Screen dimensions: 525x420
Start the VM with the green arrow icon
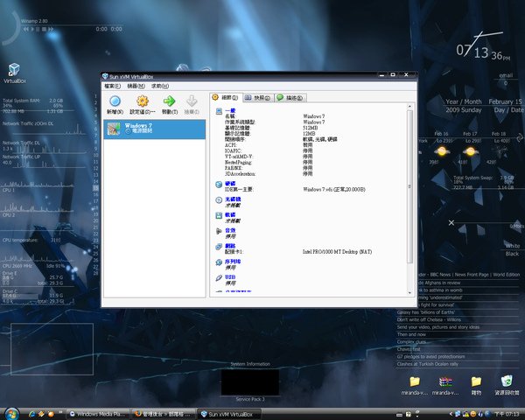pos(169,101)
